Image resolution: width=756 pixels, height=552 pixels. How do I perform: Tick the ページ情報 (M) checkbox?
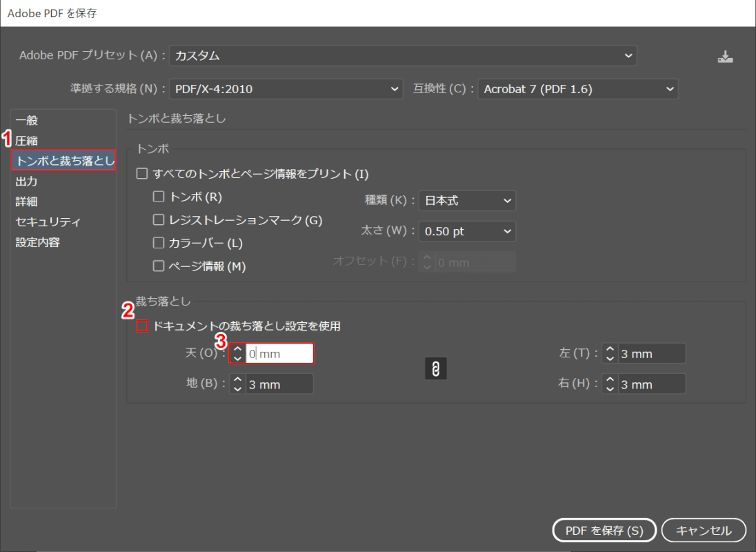tap(158, 266)
